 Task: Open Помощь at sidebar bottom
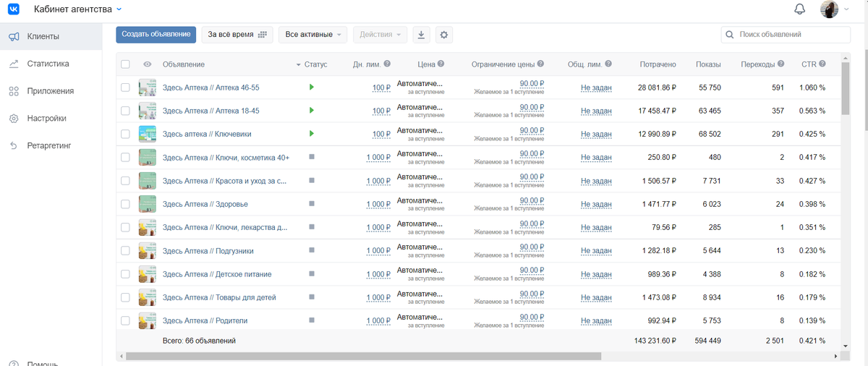click(x=42, y=362)
